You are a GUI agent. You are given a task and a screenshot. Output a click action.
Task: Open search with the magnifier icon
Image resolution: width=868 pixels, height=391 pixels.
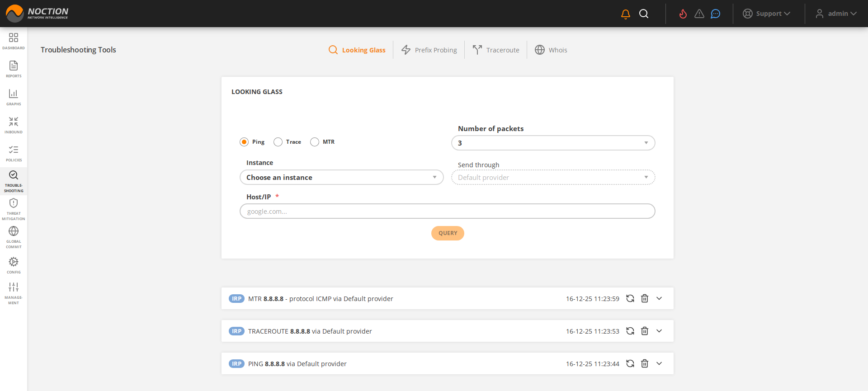tap(644, 14)
